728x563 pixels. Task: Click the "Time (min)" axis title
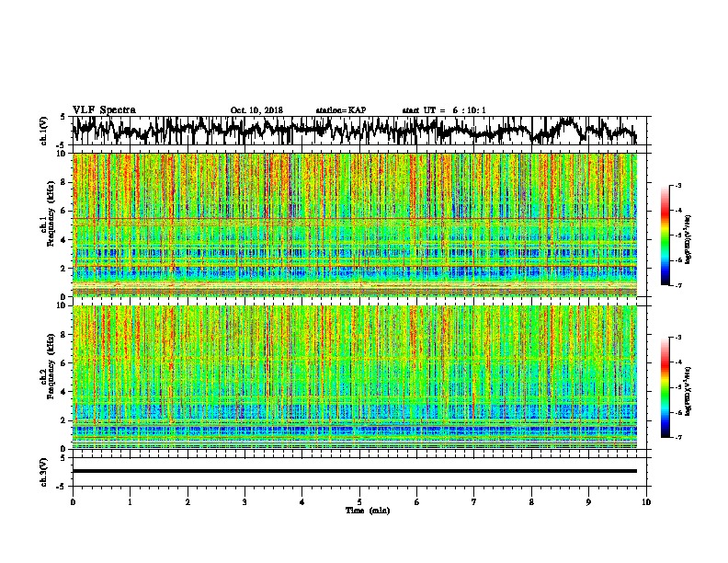[x=368, y=511]
